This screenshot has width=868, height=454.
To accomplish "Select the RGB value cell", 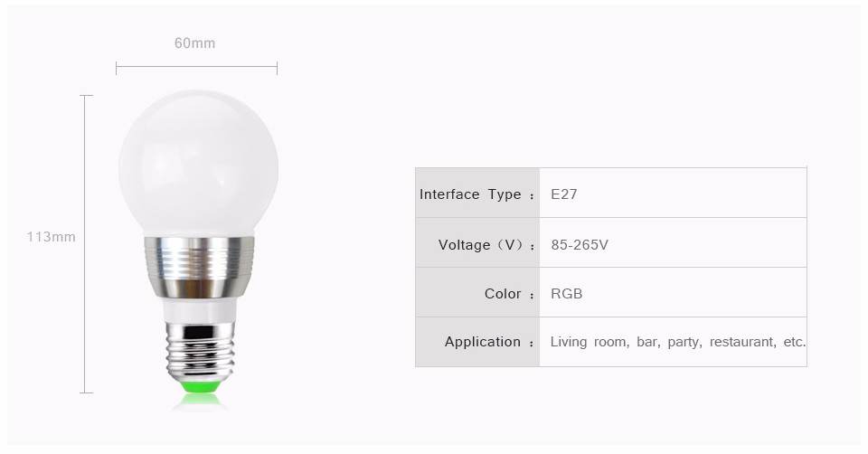I will tap(673, 292).
